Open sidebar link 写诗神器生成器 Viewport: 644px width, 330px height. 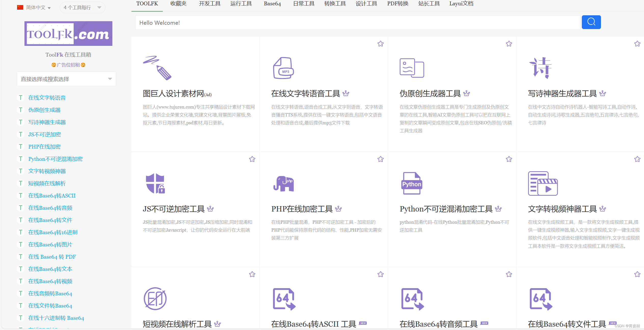pyautogui.click(x=47, y=122)
